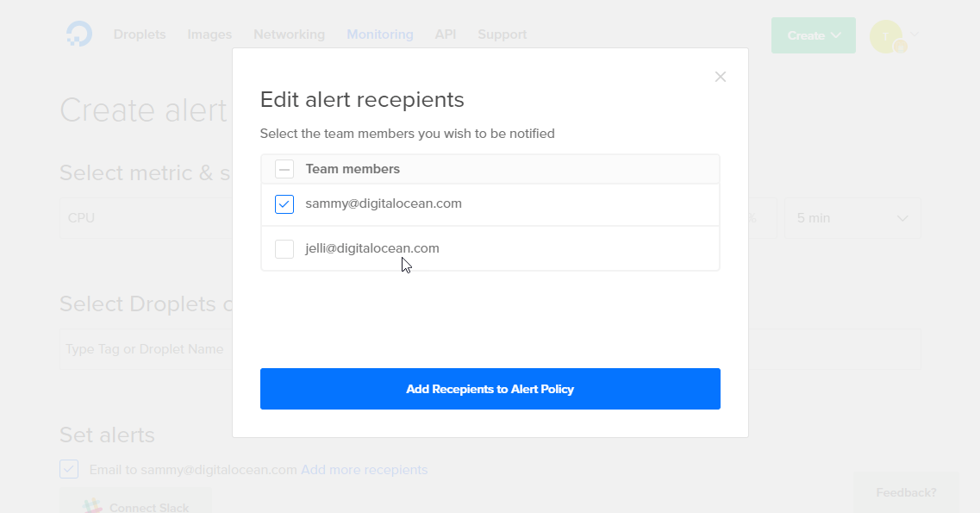The image size is (980, 513).
Task: Select the Monitoring nav item
Action: (379, 34)
